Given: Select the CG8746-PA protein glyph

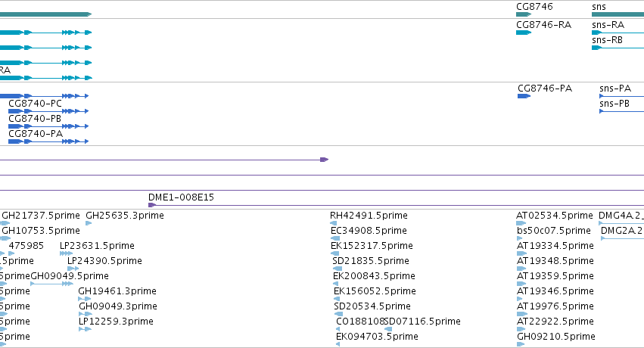Looking at the screenshot, I should click(524, 96).
